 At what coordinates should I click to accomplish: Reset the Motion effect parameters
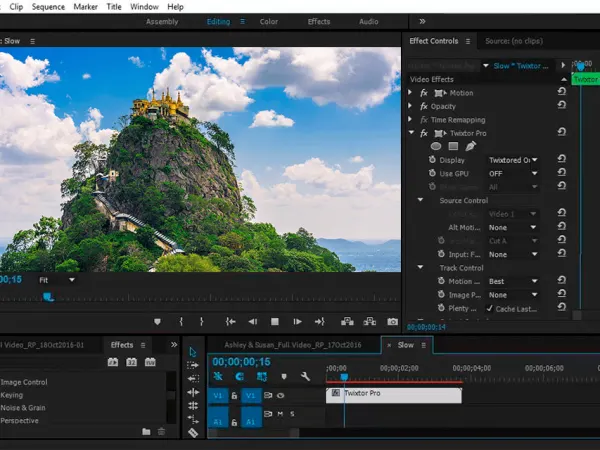point(562,93)
